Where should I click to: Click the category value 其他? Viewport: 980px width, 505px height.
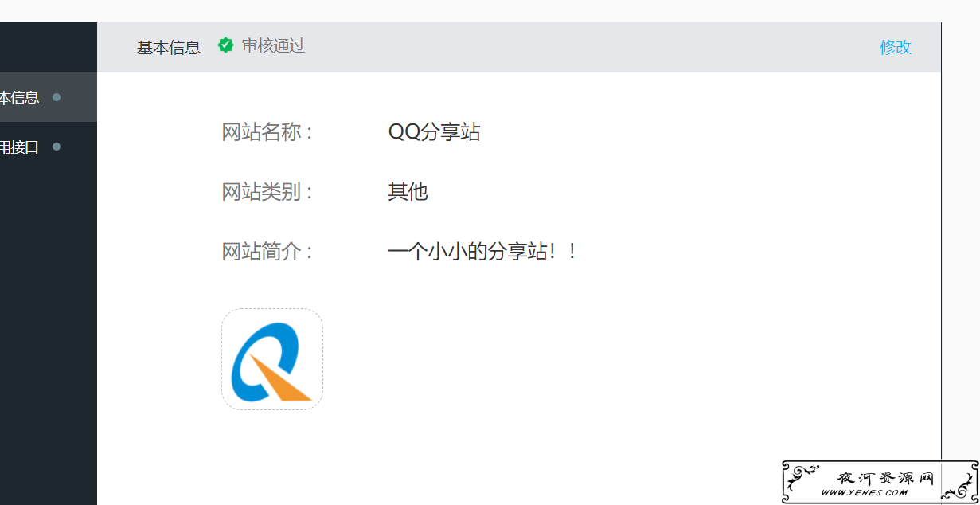pos(408,191)
